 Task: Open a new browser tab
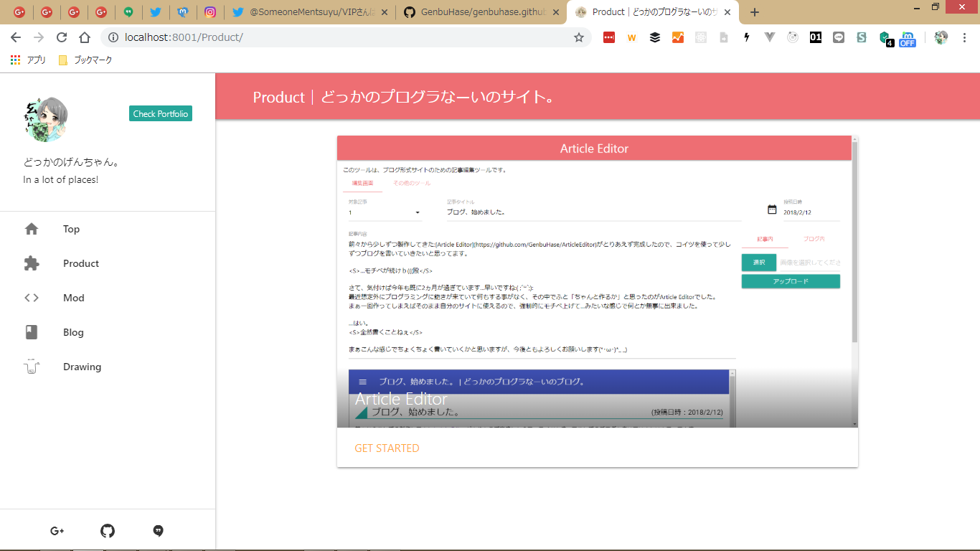tap(754, 12)
